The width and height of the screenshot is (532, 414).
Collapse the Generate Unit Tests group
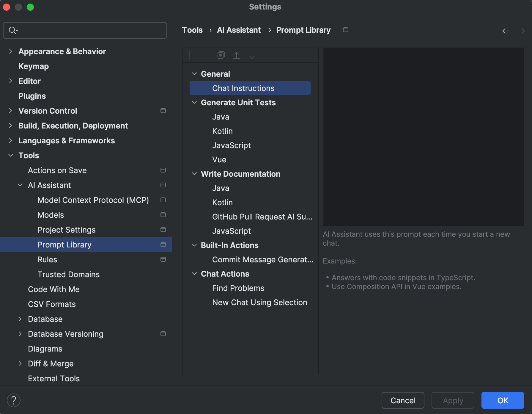[194, 103]
